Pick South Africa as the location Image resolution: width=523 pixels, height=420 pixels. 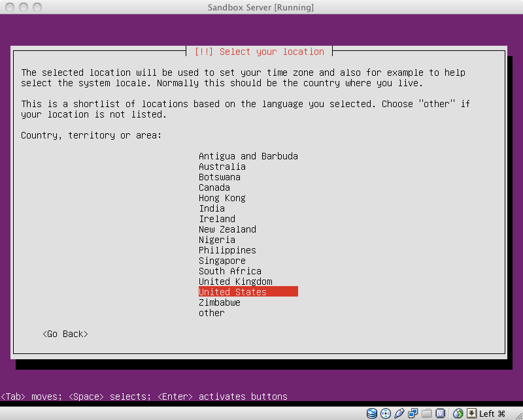[248, 271]
